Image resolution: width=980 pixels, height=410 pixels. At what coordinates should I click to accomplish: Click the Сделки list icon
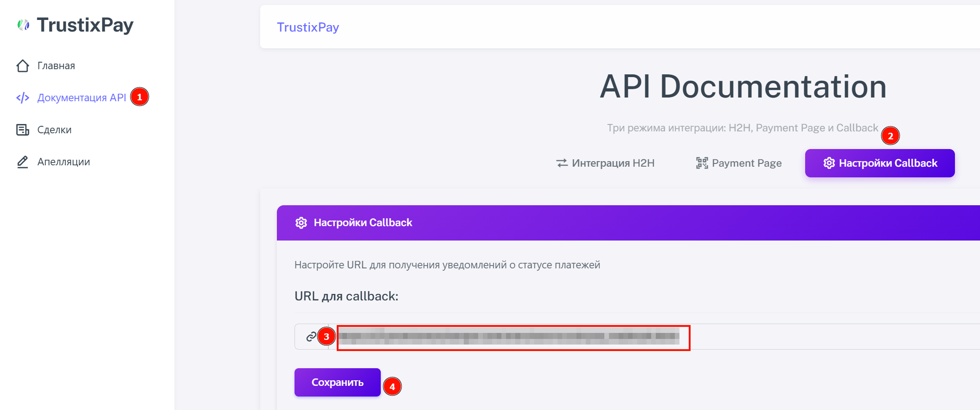[x=23, y=130]
